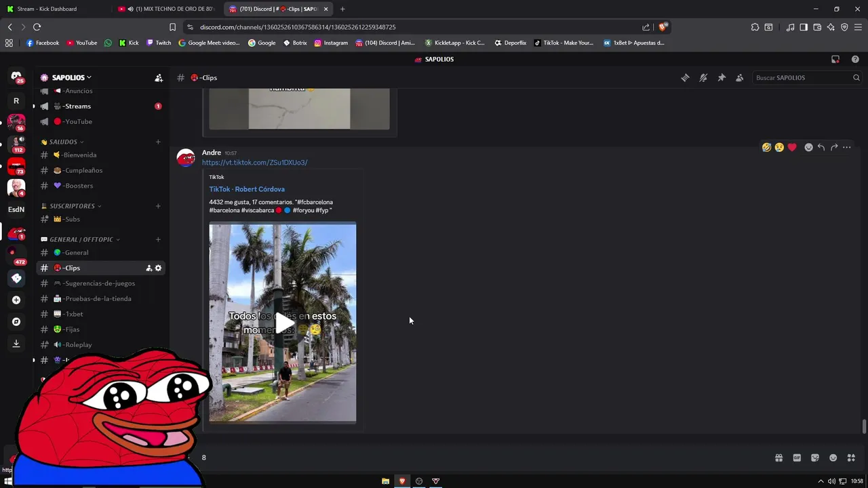Open the Sugerencias-de-juegos channel
This screenshot has height=488, width=868.
coord(100,283)
